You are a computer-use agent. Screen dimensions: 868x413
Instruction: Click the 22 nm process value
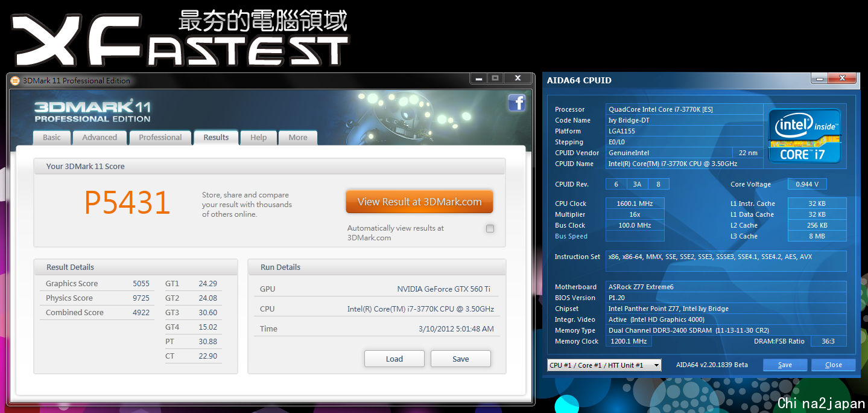pyautogui.click(x=748, y=153)
